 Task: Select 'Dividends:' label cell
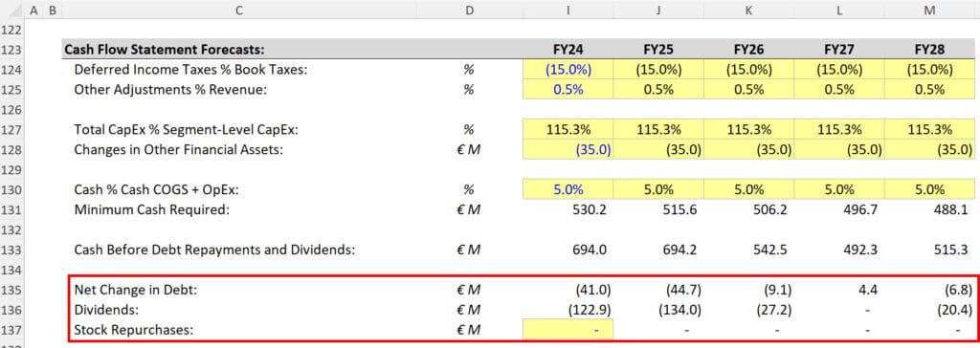[106, 310]
